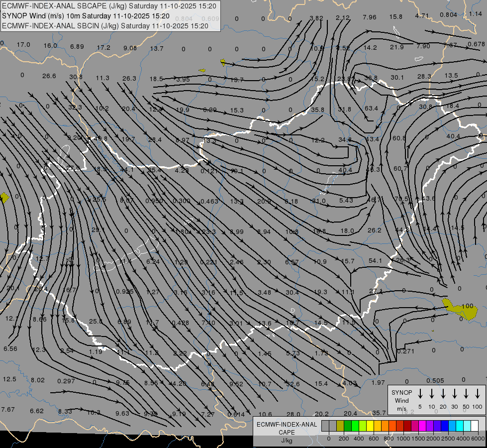Pick the bright cyan CAPE legend swatch
The height and width of the screenshot is (448, 487).
(x=460, y=426)
